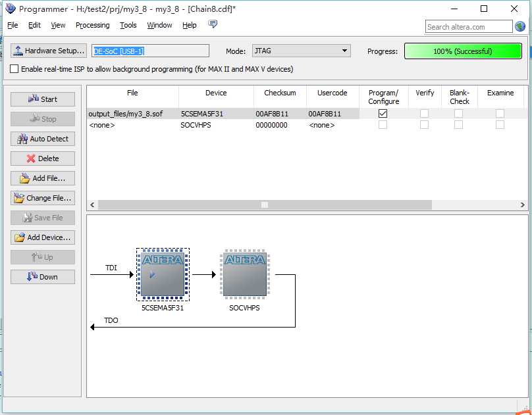Check Examine for my3_8.sof row
Image resolution: width=532 pixels, height=415 pixels.
(x=500, y=114)
